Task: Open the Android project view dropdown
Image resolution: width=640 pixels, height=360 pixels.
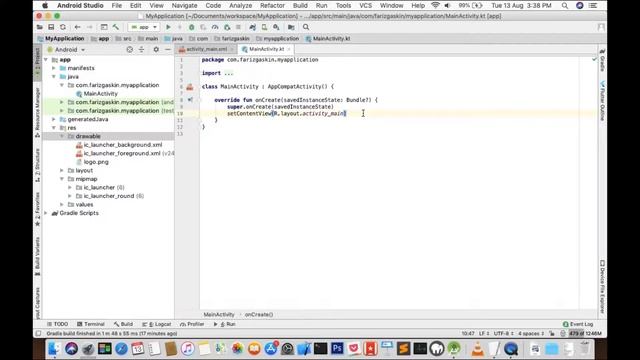Action: 66,49
